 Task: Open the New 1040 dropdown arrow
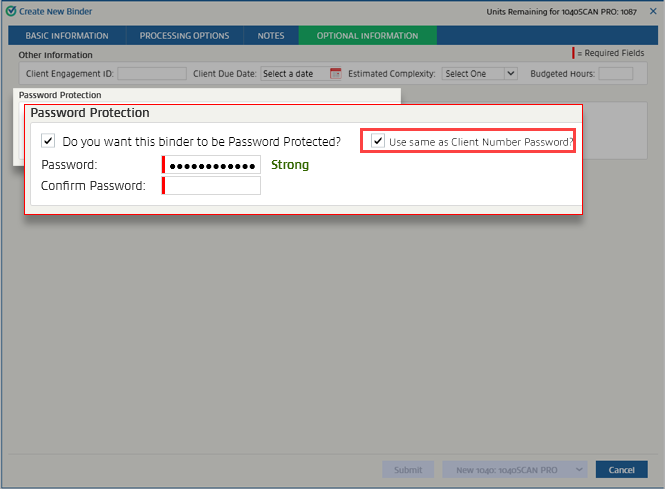coord(579,469)
